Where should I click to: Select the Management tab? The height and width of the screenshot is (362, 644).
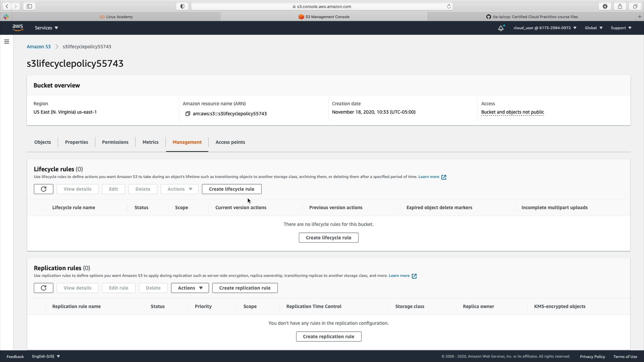point(187,142)
